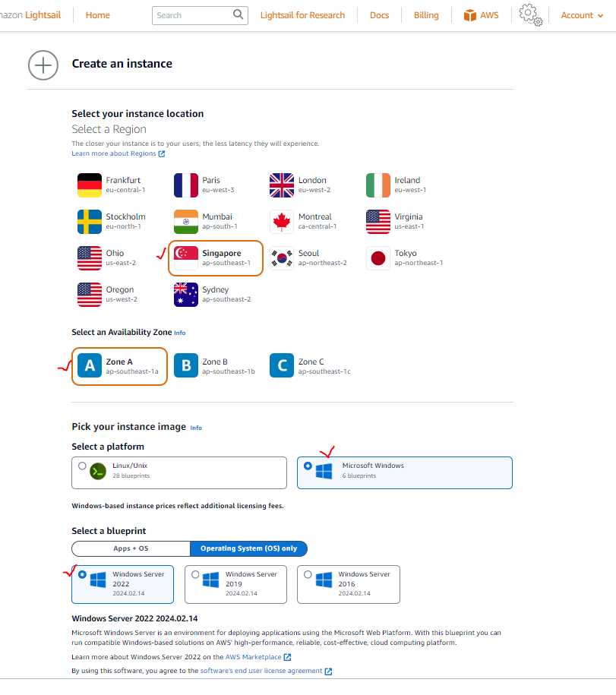The image size is (616, 695).
Task: Select Windows Server 2016 radio button
Action: [x=308, y=574]
